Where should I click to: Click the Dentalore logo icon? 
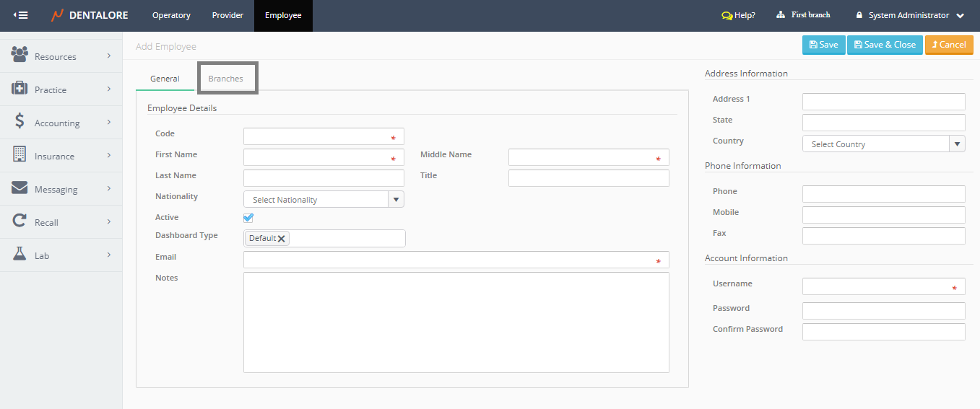[x=57, y=15]
